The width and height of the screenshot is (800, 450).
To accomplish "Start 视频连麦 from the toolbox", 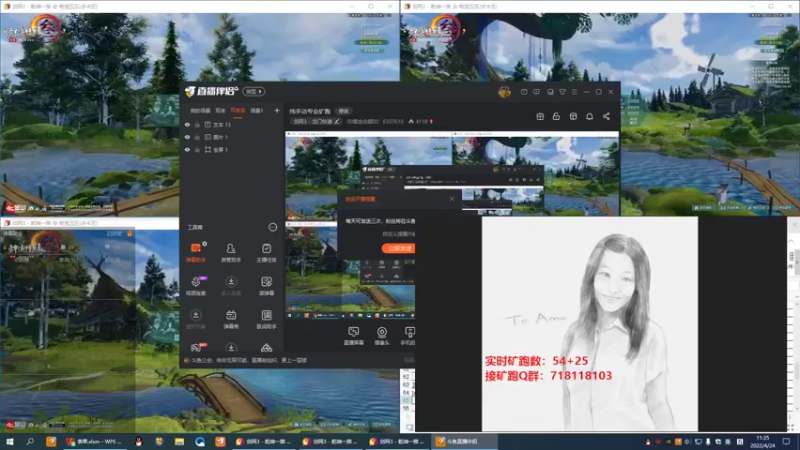I will coord(195,286).
